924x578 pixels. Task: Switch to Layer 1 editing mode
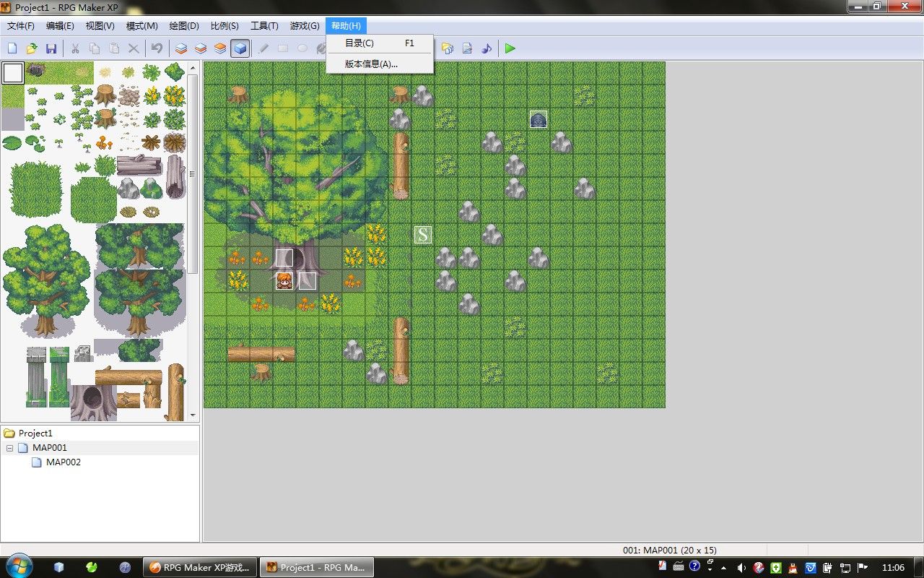[x=181, y=48]
